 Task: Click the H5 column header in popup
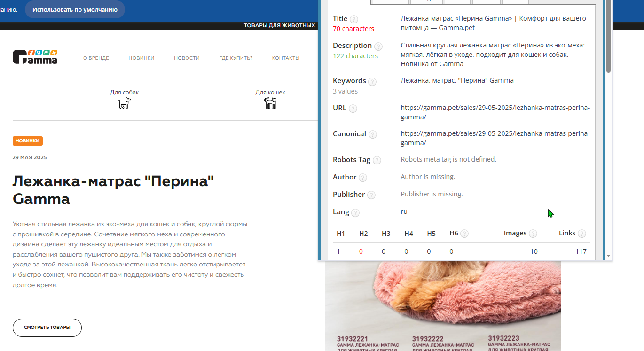(431, 234)
